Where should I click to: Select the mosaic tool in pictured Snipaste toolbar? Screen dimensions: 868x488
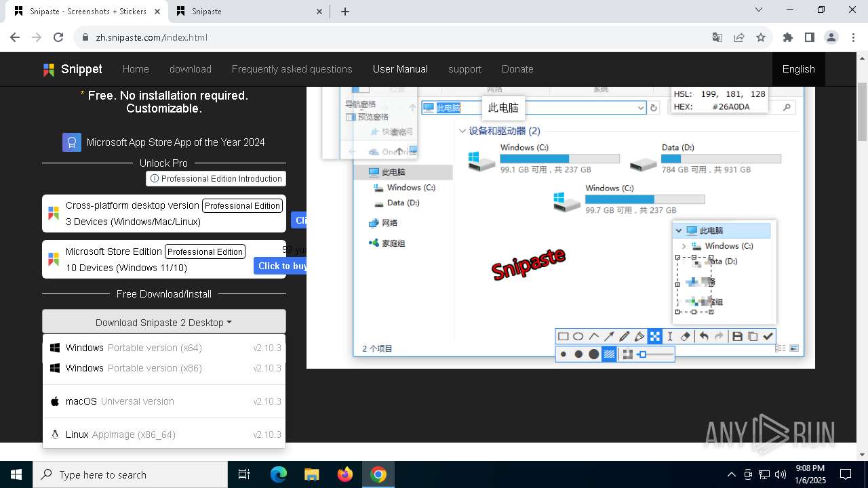click(x=654, y=336)
